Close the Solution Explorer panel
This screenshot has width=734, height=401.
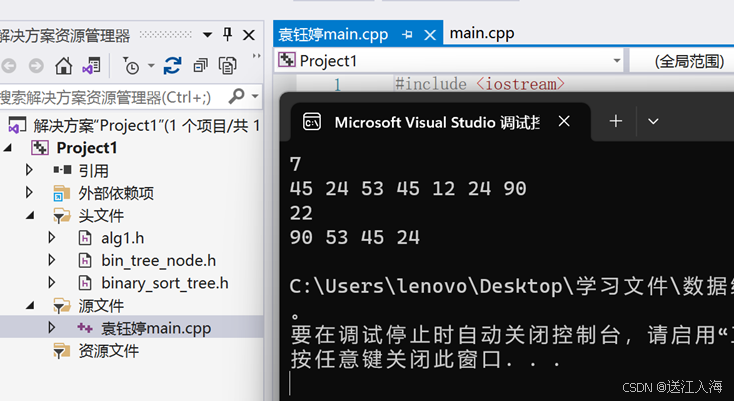point(249,35)
